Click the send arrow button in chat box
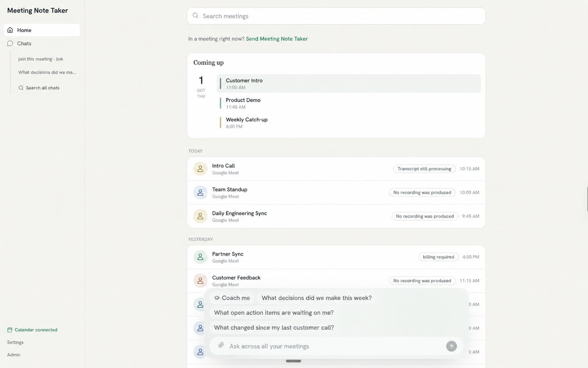588x368 pixels. pyautogui.click(x=451, y=346)
